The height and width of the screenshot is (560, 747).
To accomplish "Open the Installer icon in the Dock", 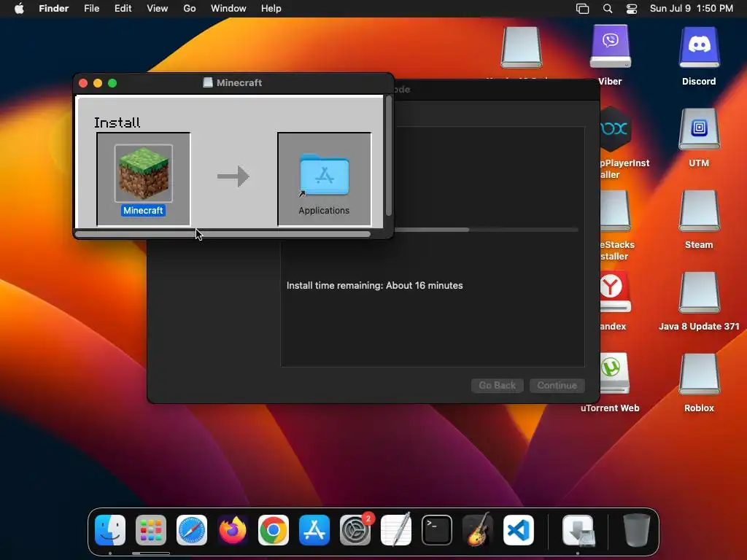I will point(578,530).
